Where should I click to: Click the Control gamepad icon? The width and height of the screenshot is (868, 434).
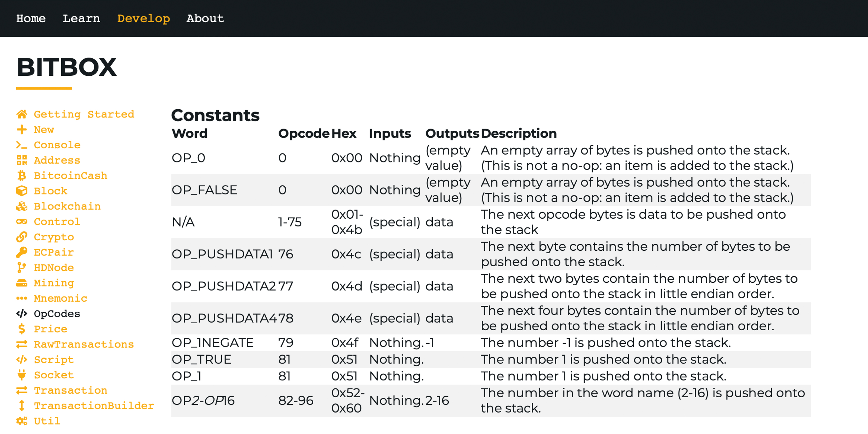coord(22,222)
